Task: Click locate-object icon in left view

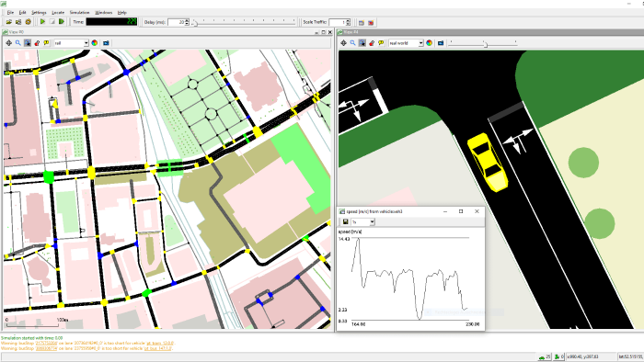Action: (x=28, y=42)
